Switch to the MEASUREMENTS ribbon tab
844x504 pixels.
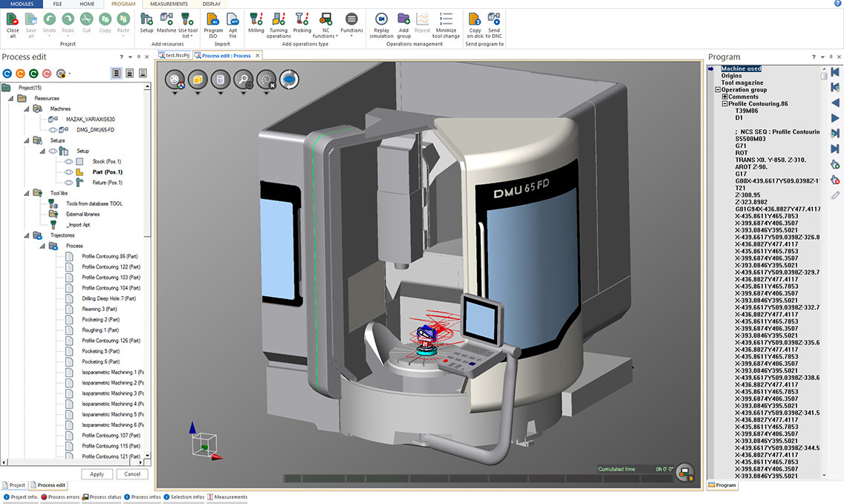click(169, 4)
